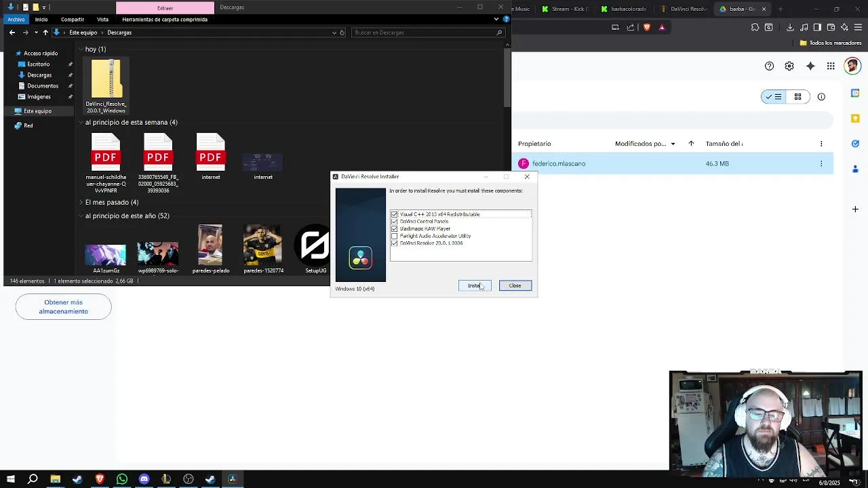Open Google account avatar
This screenshot has height=488, width=868.
[x=852, y=66]
